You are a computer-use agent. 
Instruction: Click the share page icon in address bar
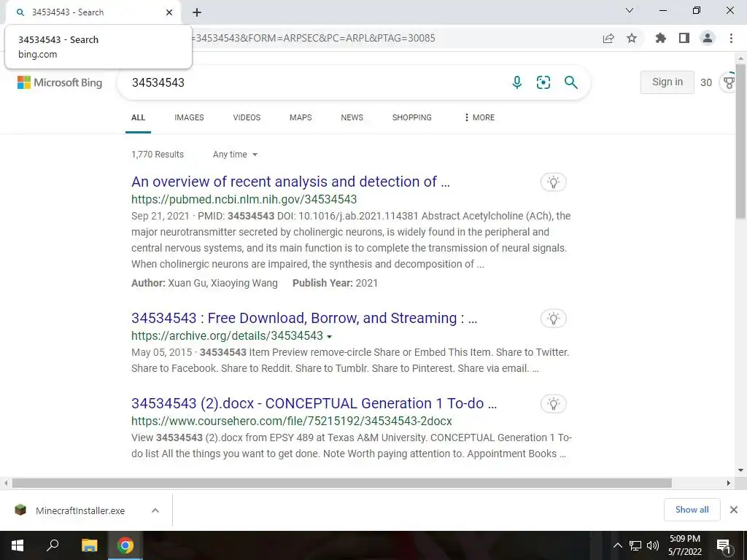click(608, 38)
